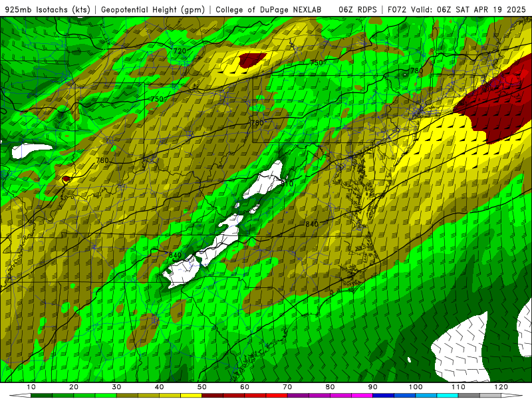The width and height of the screenshot is (532, 399).
Task: Click the colorbar label 70
Action: click(x=287, y=387)
